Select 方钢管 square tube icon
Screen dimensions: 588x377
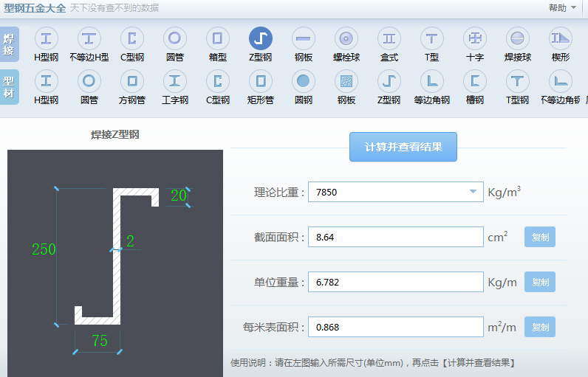132,81
